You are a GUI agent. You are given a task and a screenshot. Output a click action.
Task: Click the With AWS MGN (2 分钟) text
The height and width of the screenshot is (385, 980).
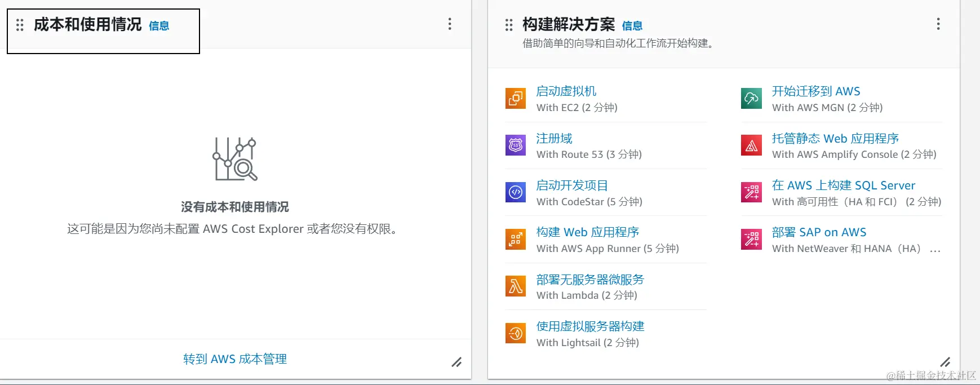coord(827,108)
